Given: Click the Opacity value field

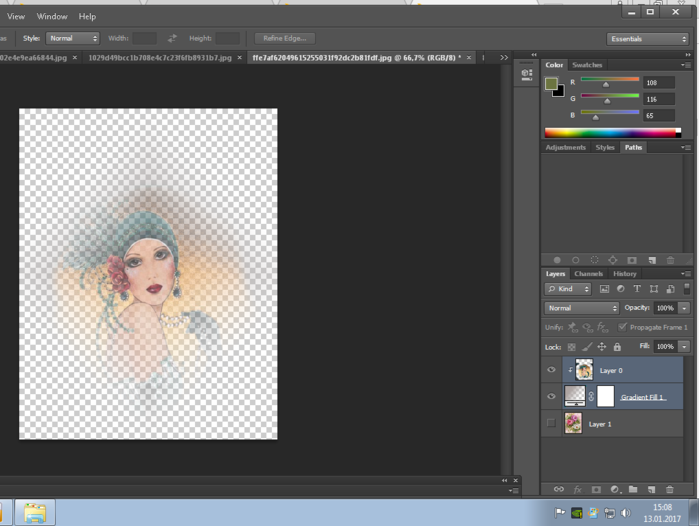Looking at the screenshot, I should (x=666, y=308).
